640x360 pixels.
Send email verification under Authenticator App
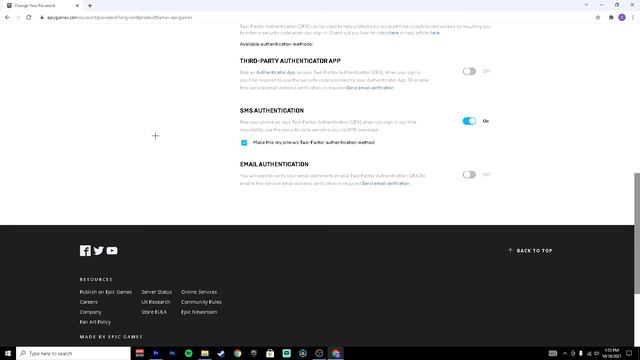[x=370, y=88]
